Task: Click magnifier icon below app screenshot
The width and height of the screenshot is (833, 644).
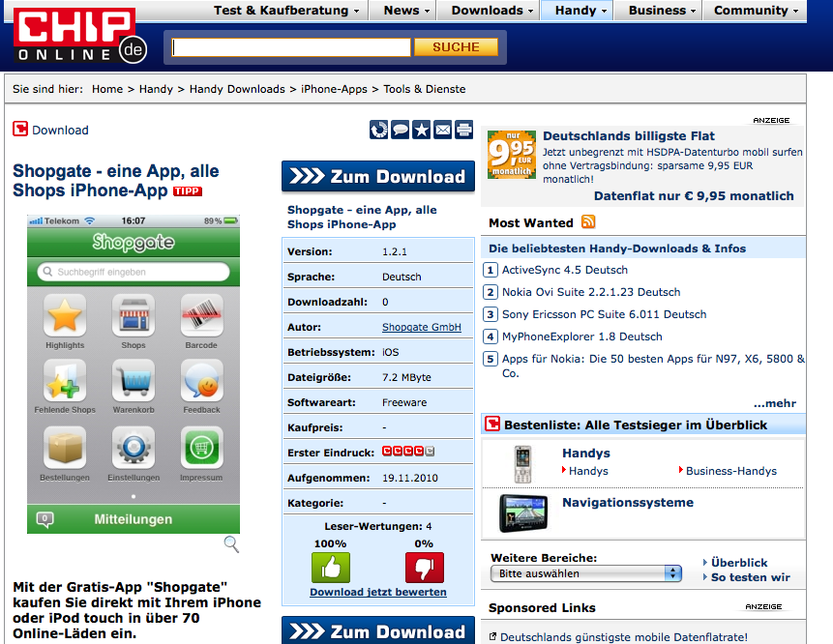Action: [x=231, y=544]
